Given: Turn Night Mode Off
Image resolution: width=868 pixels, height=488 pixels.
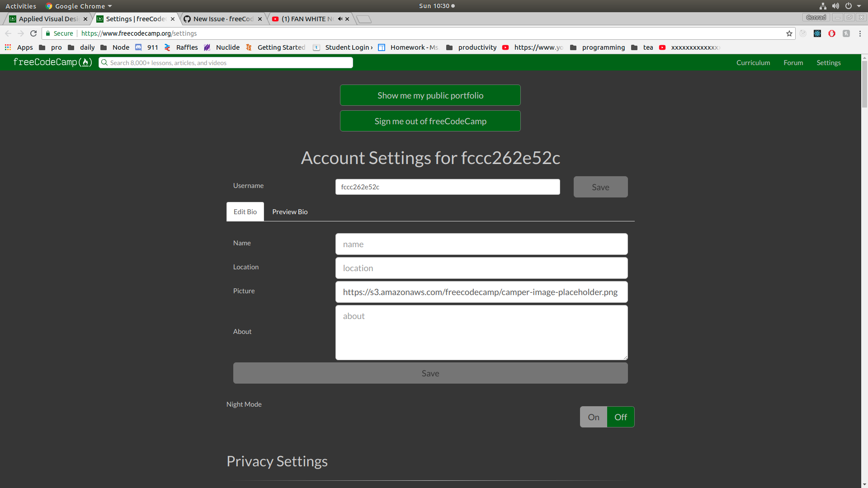Looking at the screenshot, I should tap(620, 417).
